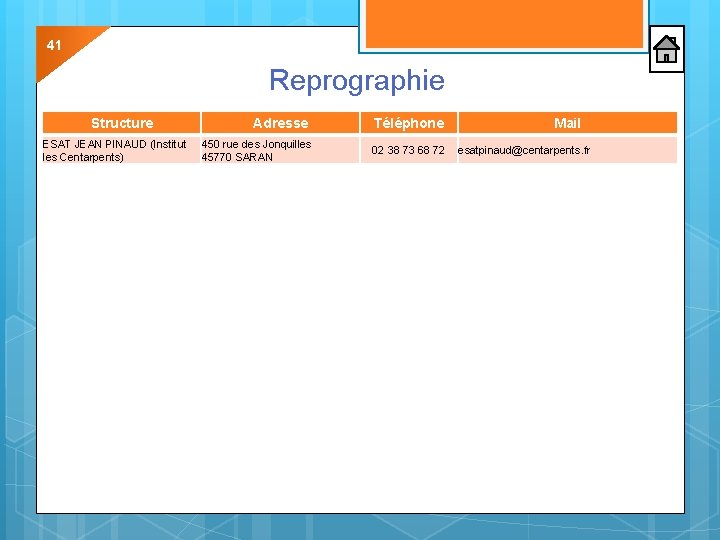This screenshot has height=540, width=720.
Task: Click the home icon button
Action: [666, 49]
